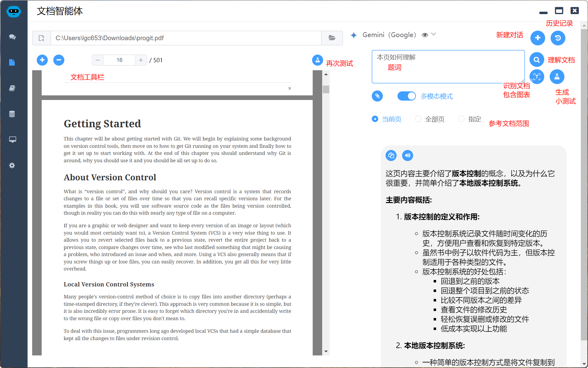Click the PDF viewer scroll-down arrow
Viewport: 588px width, 368px height.
tap(326, 351)
